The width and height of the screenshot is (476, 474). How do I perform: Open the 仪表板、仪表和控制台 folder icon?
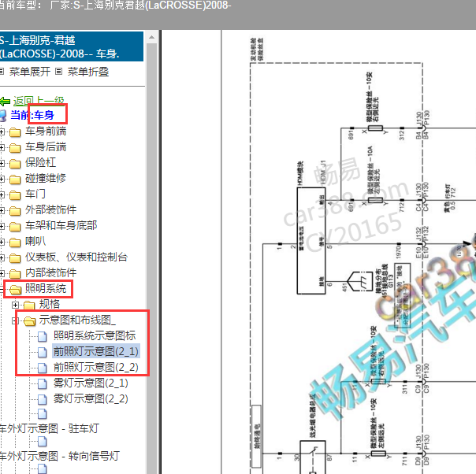15,258
